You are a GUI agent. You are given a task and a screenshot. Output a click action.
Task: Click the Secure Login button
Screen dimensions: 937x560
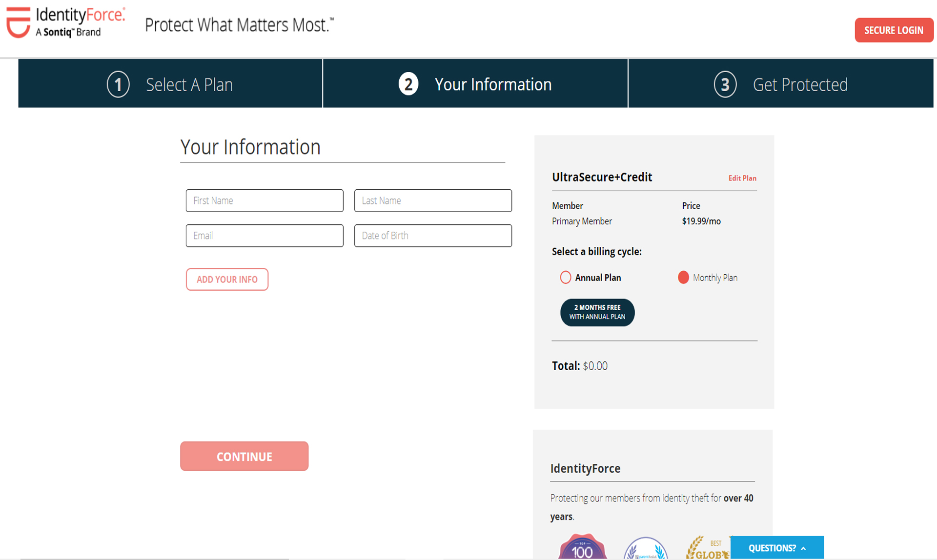(x=894, y=30)
